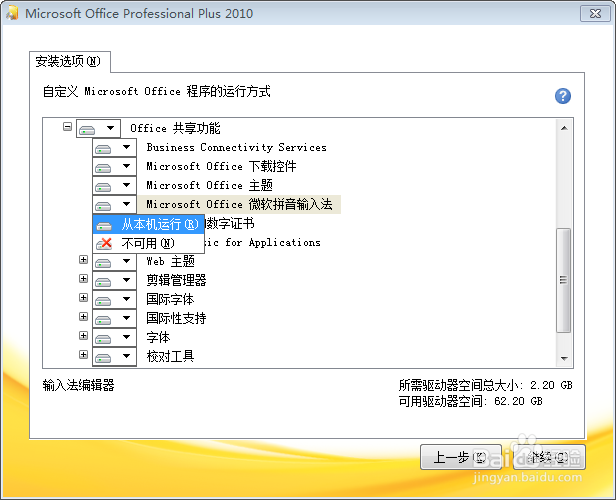This screenshot has width=616, height=500.
Task: Select the Microsoft Office 下载控件 row
Action: (221, 166)
